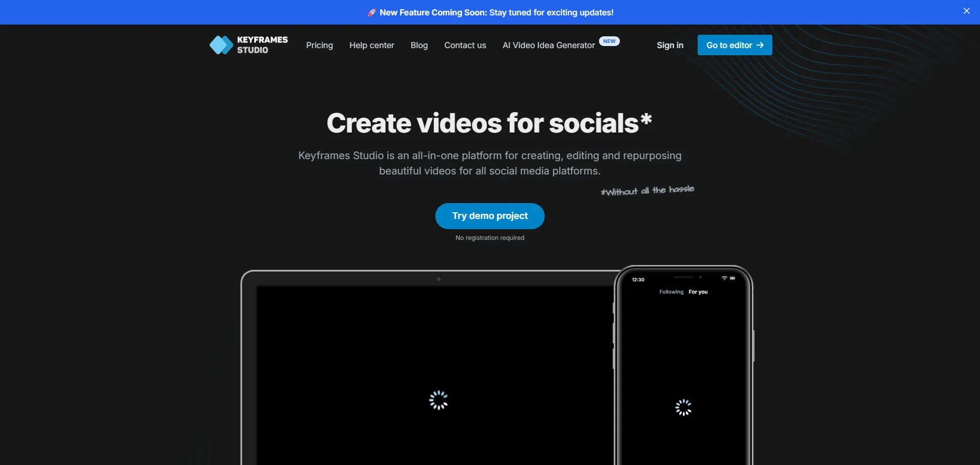This screenshot has width=980, height=465.
Task: Click the Sign in link
Action: pyautogui.click(x=670, y=46)
